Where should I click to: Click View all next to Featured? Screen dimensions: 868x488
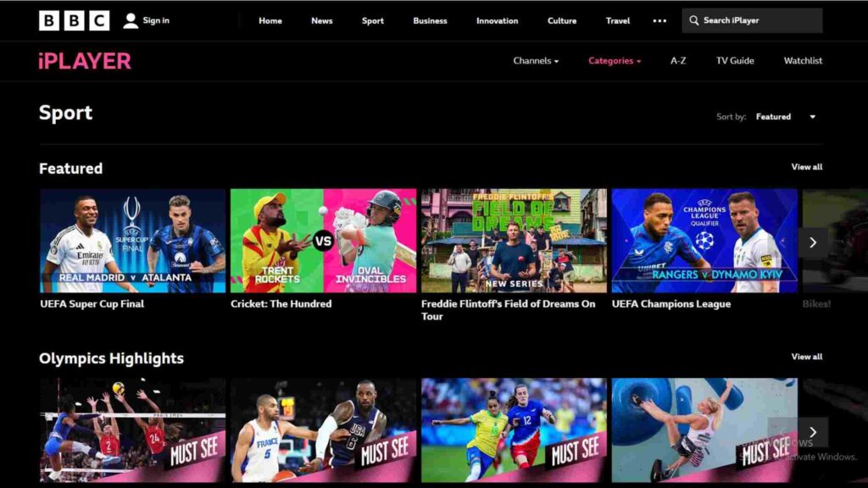(806, 167)
